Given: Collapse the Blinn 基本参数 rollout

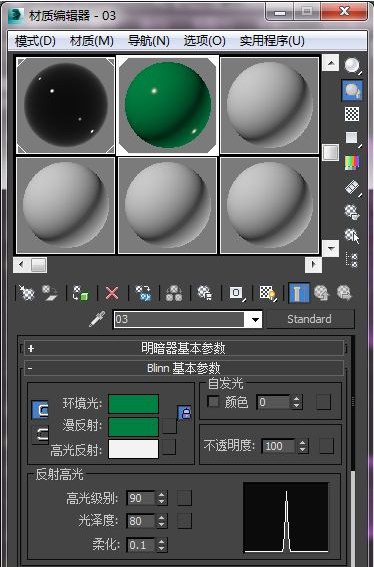Looking at the screenshot, I should tap(183, 368).
